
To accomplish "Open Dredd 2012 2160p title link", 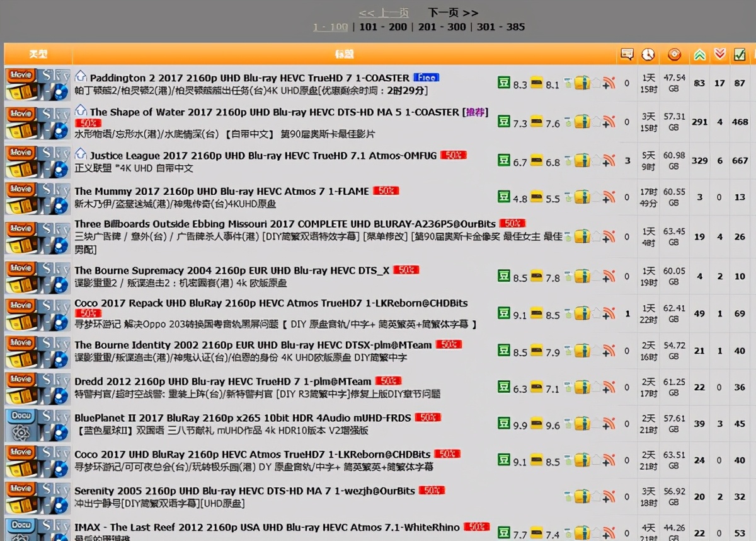I will click(223, 381).
